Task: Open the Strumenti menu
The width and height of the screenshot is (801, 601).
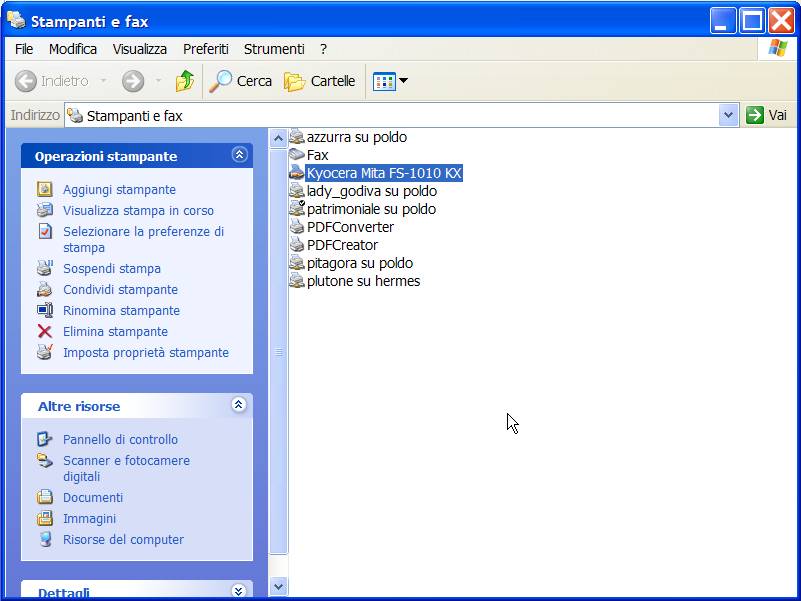Action: pyautogui.click(x=274, y=49)
